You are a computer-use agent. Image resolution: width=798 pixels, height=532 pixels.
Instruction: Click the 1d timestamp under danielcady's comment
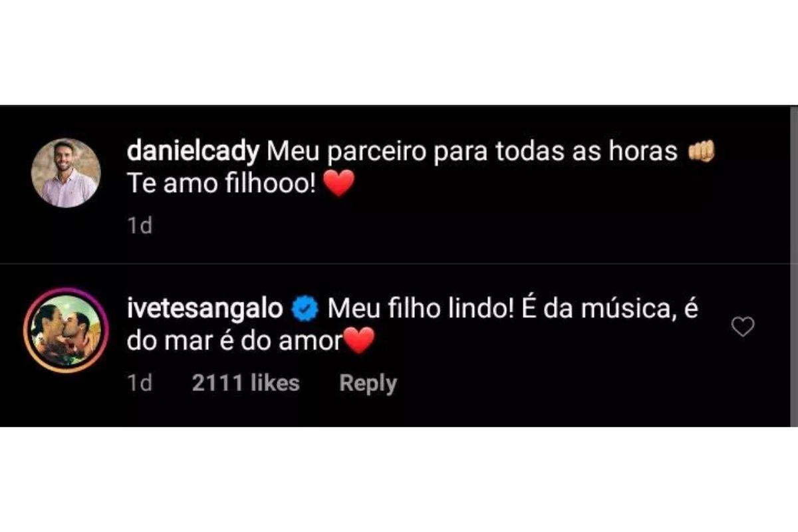click(x=139, y=226)
